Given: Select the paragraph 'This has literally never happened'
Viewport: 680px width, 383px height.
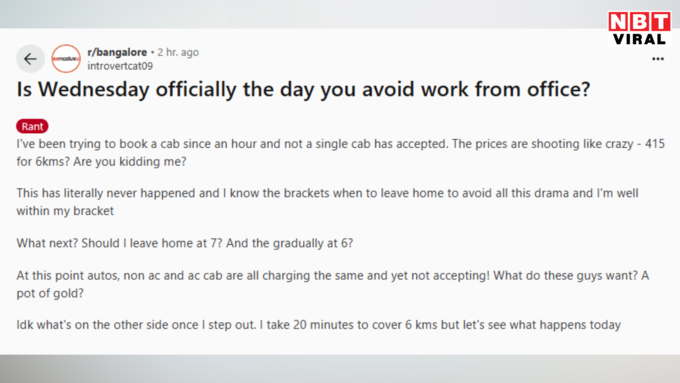Looking at the screenshot, I should [x=327, y=202].
